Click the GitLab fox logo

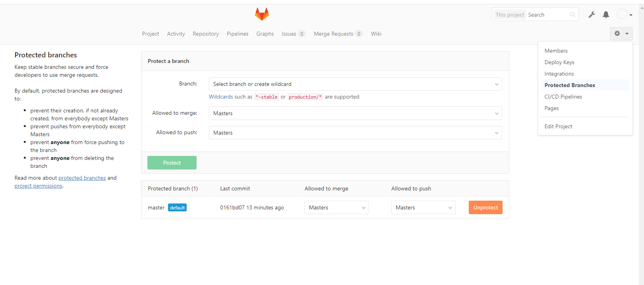[x=262, y=14]
